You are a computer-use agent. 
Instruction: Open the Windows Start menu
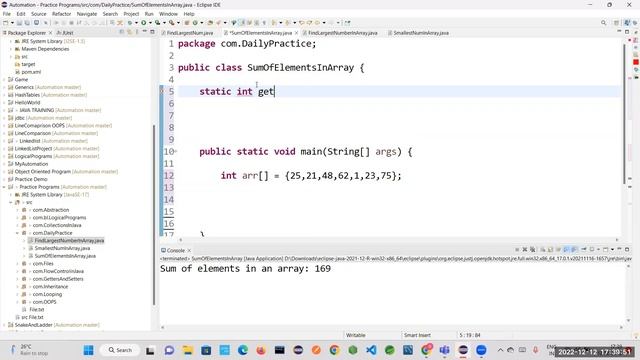click(x=88, y=350)
